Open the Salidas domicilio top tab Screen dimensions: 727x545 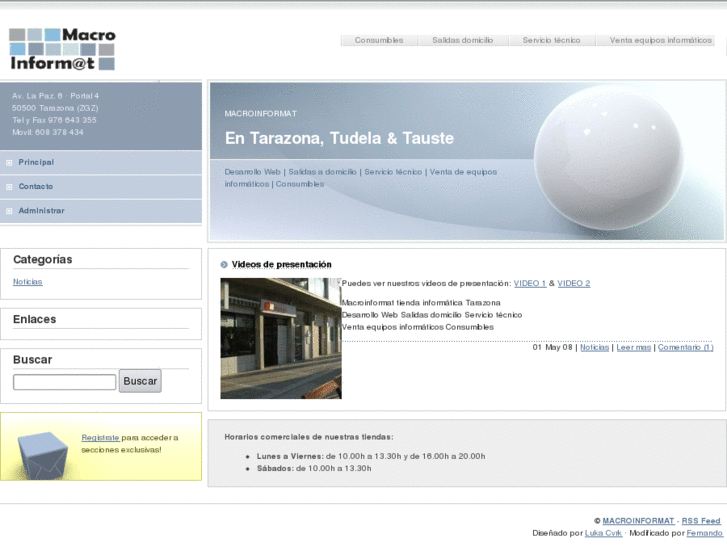(462, 40)
